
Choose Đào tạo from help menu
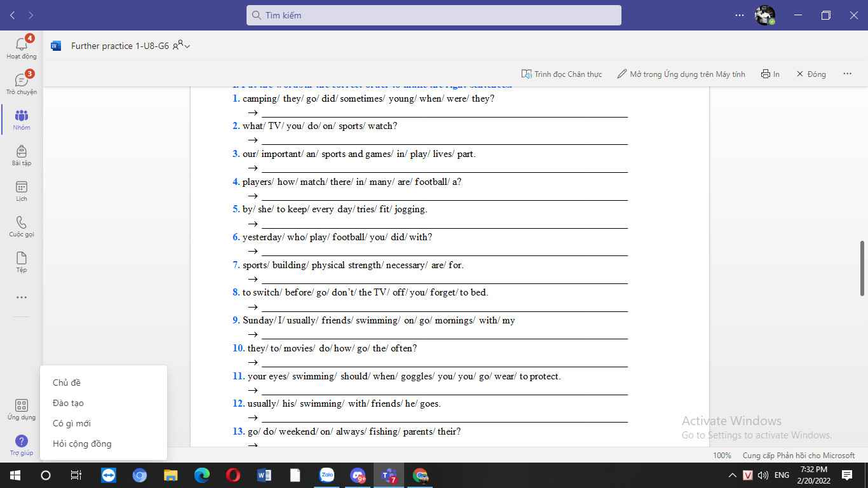tap(68, 403)
